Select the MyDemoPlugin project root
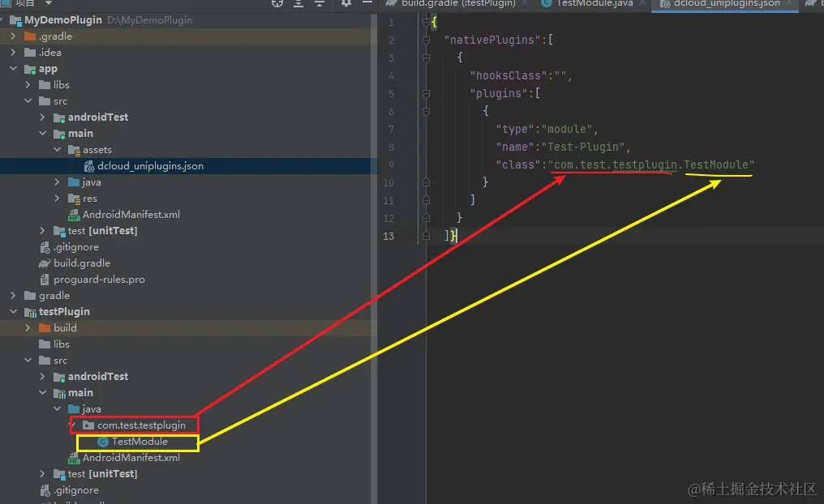This screenshot has height=504, width=824. (63, 20)
